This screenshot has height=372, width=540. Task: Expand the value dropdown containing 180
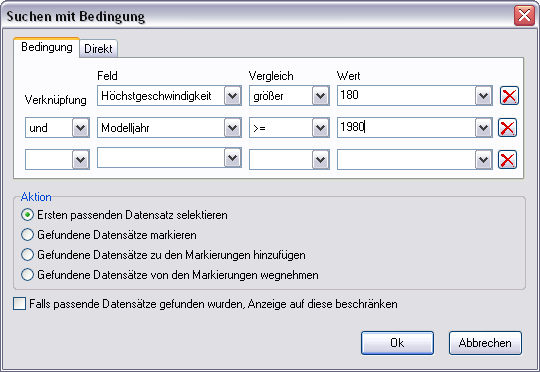[484, 95]
